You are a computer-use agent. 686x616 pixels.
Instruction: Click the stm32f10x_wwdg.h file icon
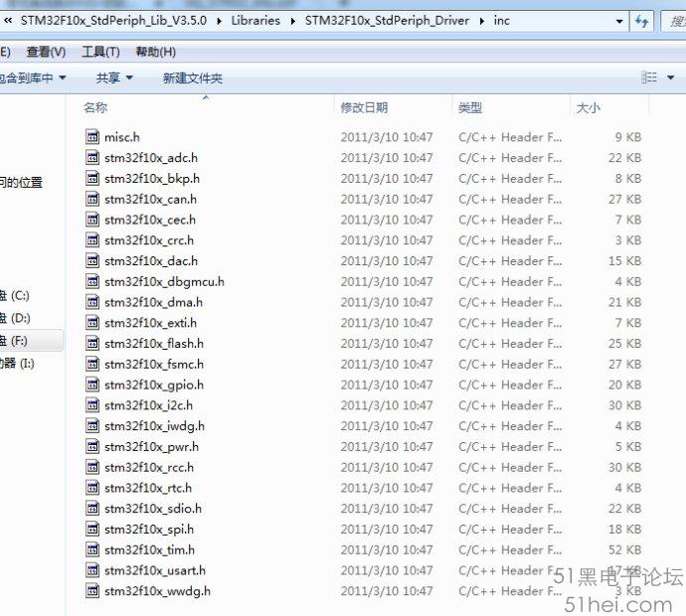(92, 590)
